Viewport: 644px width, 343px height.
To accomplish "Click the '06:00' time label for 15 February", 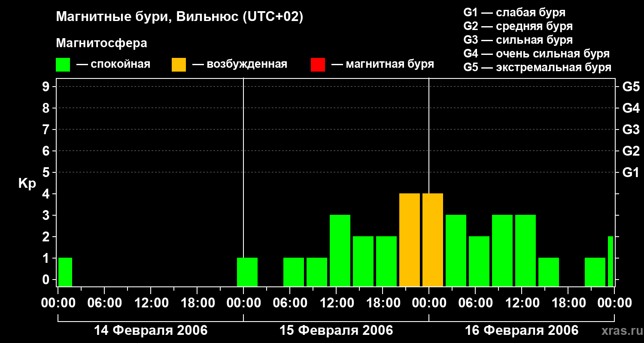I will click(290, 303).
